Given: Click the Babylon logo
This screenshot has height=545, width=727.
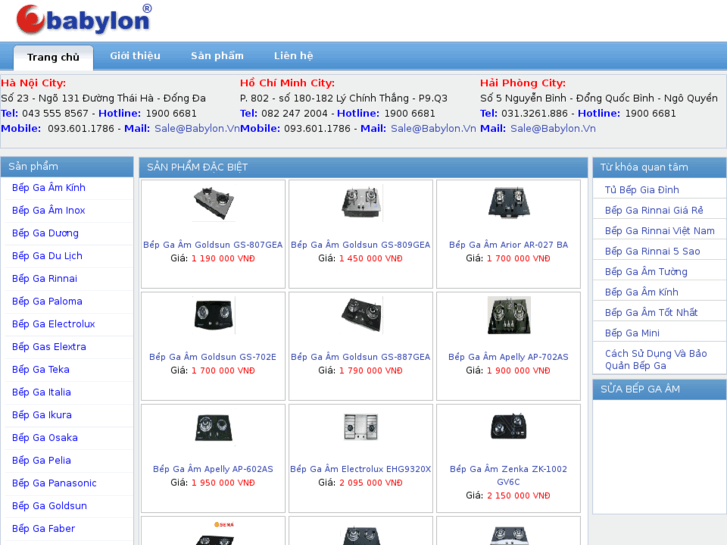Looking at the screenshot, I should click(x=84, y=19).
